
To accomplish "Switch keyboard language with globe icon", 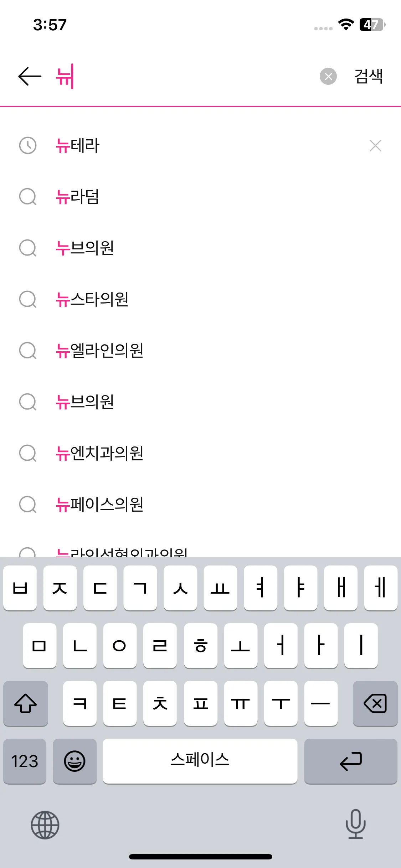I will pos(45,825).
